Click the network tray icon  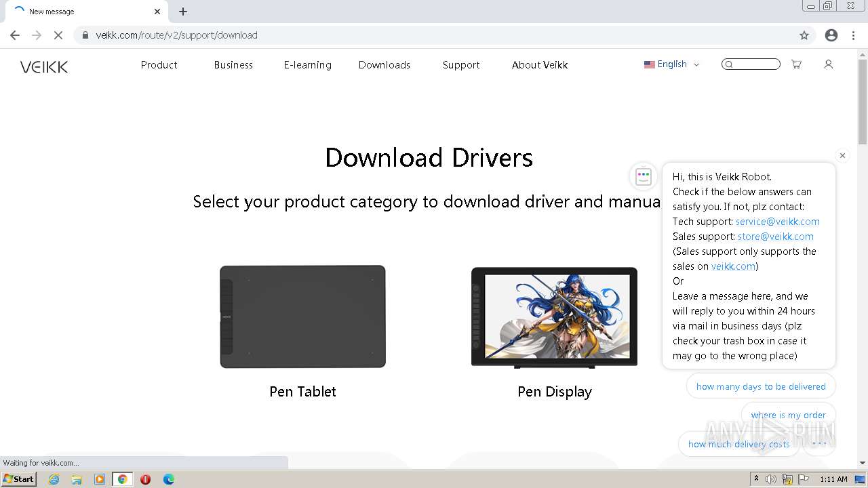pos(788,479)
